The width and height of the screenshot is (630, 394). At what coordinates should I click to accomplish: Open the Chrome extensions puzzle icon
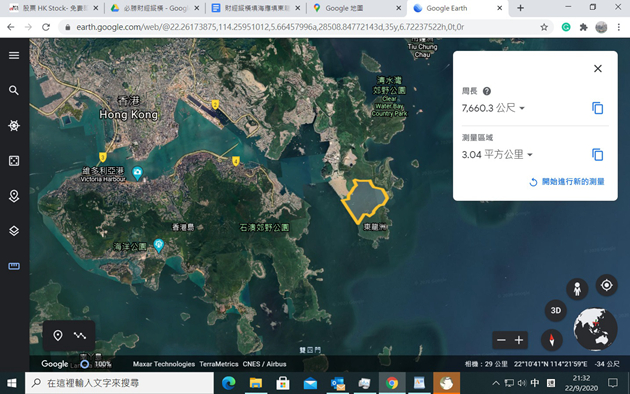tap(583, 27)
